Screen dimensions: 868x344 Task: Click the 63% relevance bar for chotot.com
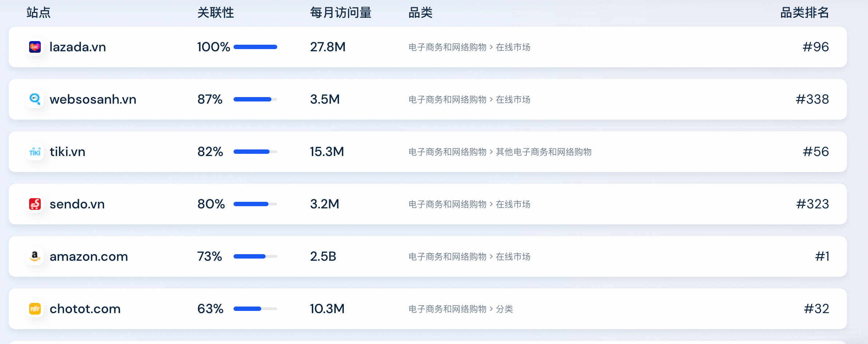255,309
